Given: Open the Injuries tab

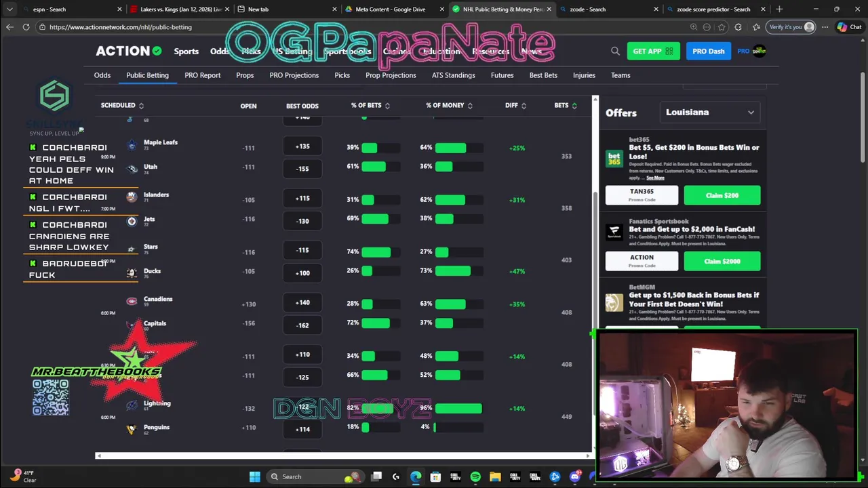Looking at the screenshot, I should 584,75.
